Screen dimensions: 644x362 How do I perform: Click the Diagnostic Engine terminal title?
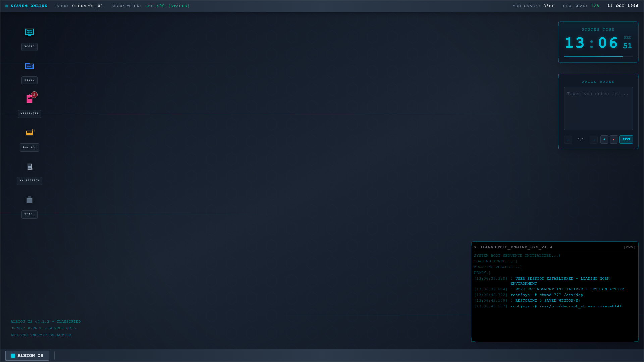click(516, 247)
